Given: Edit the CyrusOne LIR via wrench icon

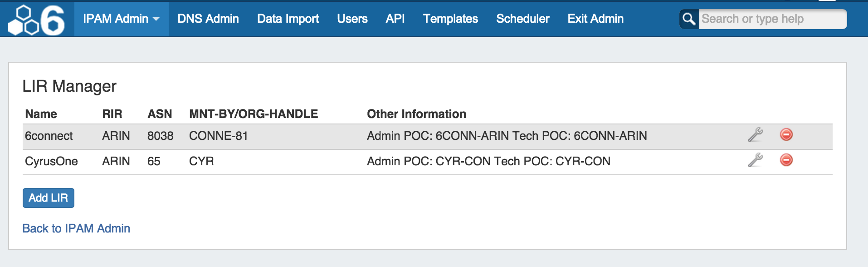Looking at the screenshot, I should 755,160.
